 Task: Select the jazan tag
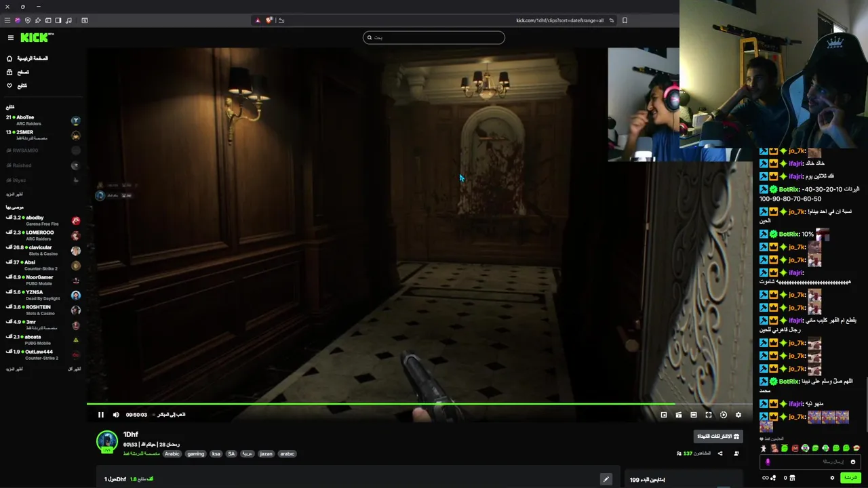[x=267, y=454]
